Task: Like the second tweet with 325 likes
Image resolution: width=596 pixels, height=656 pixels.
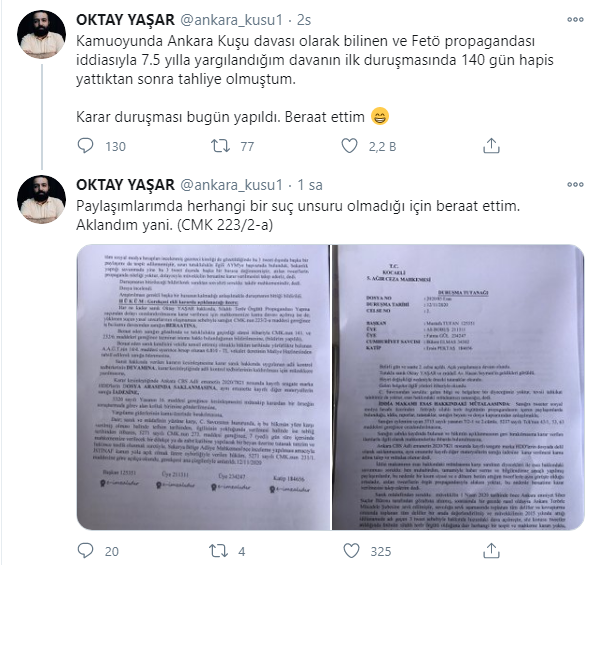Action: (351, 551)
